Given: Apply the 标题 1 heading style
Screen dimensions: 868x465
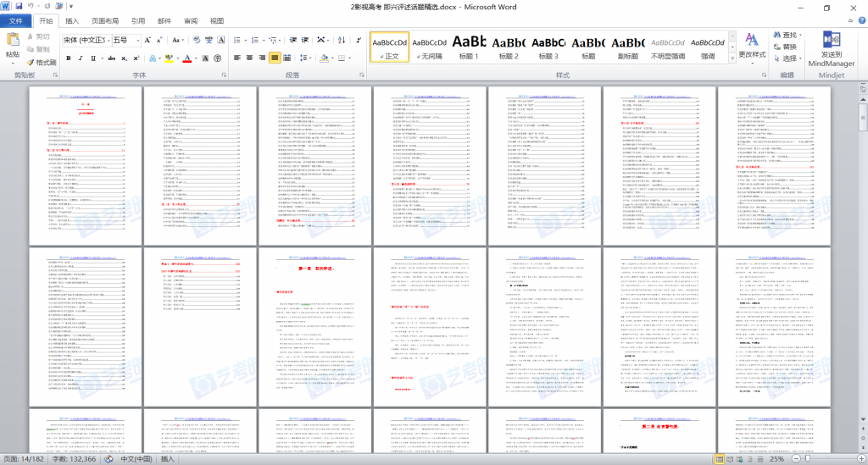Looking at the screenshot, I should (469, 47).
